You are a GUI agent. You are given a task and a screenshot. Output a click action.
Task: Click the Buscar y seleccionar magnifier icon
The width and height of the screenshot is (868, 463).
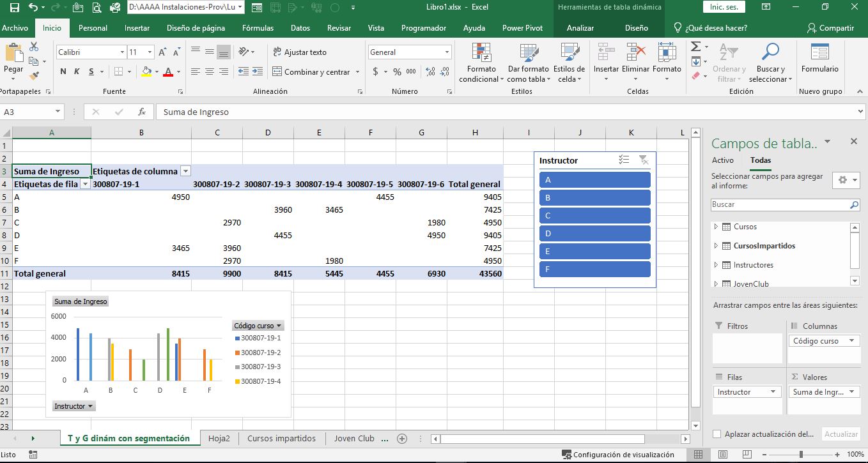770,53
